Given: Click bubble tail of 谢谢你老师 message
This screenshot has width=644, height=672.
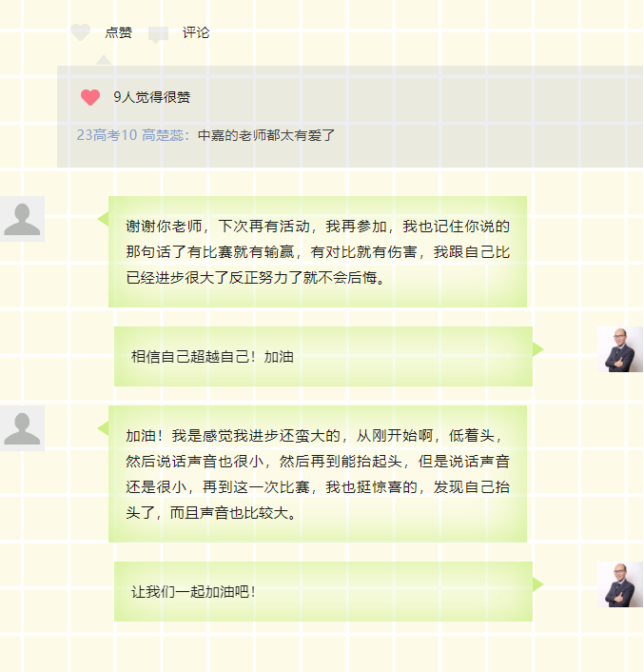Looking at the screenshot, I should 103,219.
